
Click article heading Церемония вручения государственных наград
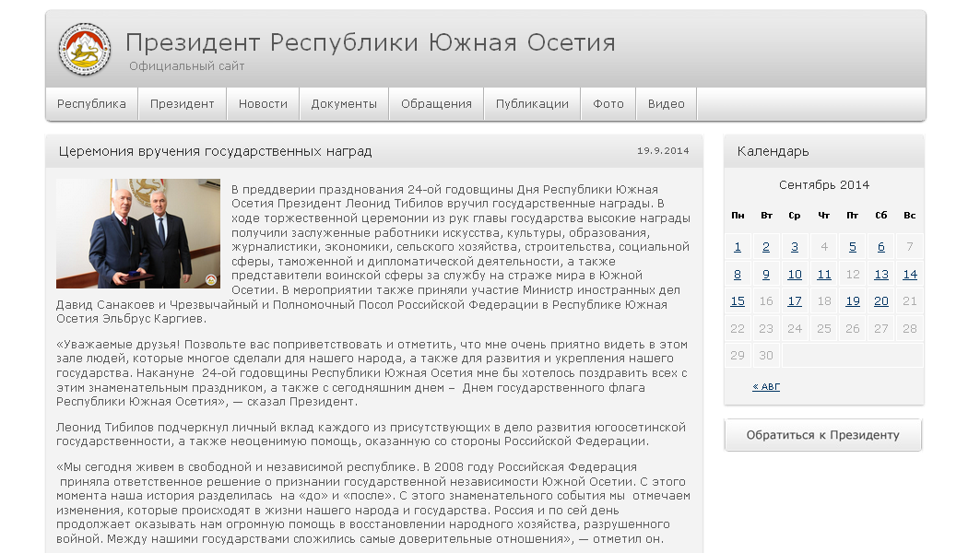click(x=215, y=151)
